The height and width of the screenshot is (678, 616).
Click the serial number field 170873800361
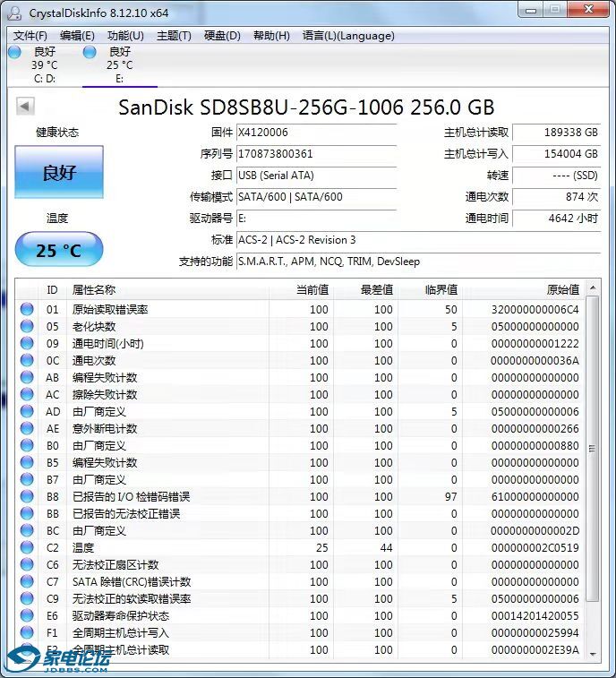316,154
